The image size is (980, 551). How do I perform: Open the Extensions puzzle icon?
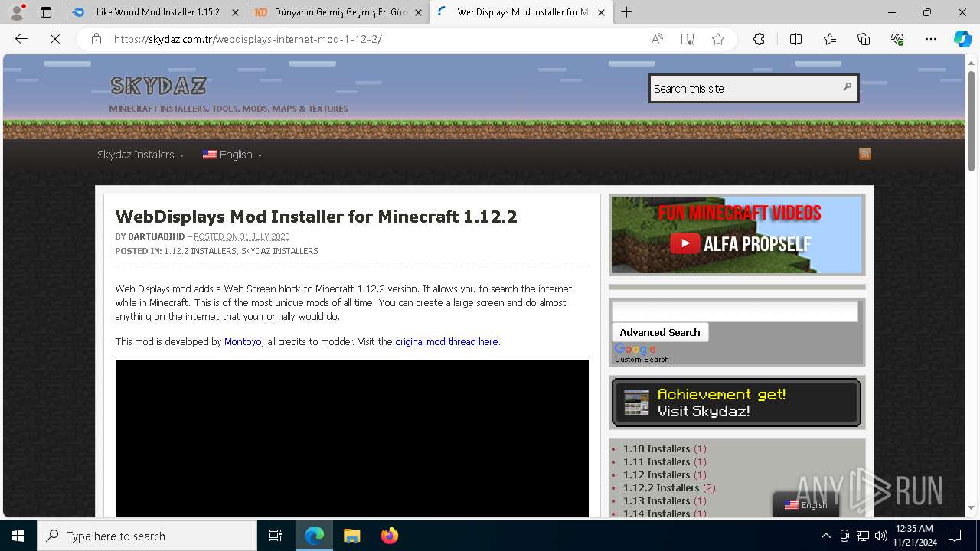759,39
